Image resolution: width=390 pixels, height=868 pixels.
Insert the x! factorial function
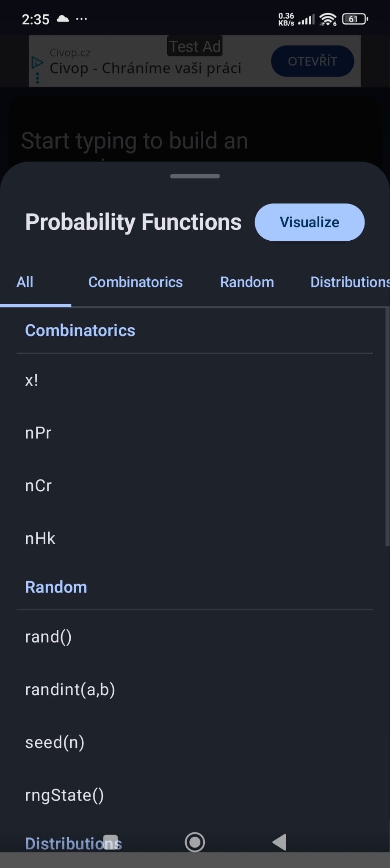pyautogui.click(x=32, y=380)
